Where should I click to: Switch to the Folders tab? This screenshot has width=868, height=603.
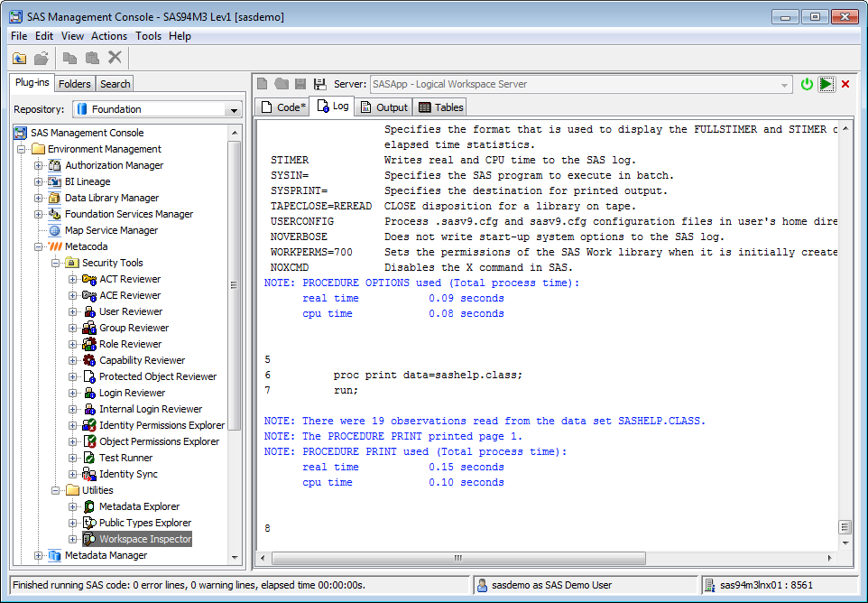coord(75,84)
